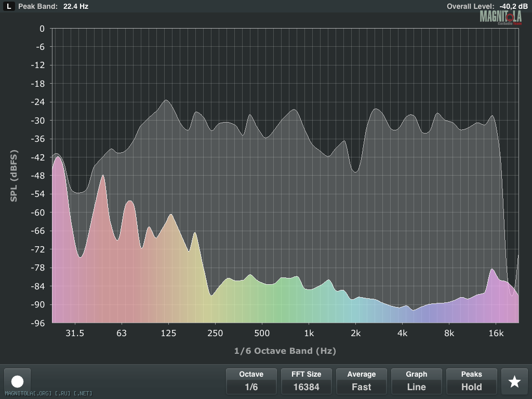
Task: Click the 16k frequency axis label
Action: [496, 333]
